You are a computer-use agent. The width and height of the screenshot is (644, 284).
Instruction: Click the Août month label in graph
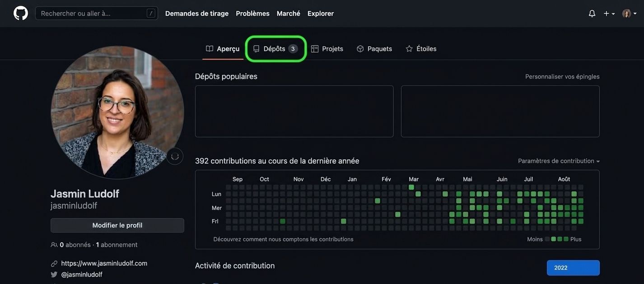click(x=564, y=179)
